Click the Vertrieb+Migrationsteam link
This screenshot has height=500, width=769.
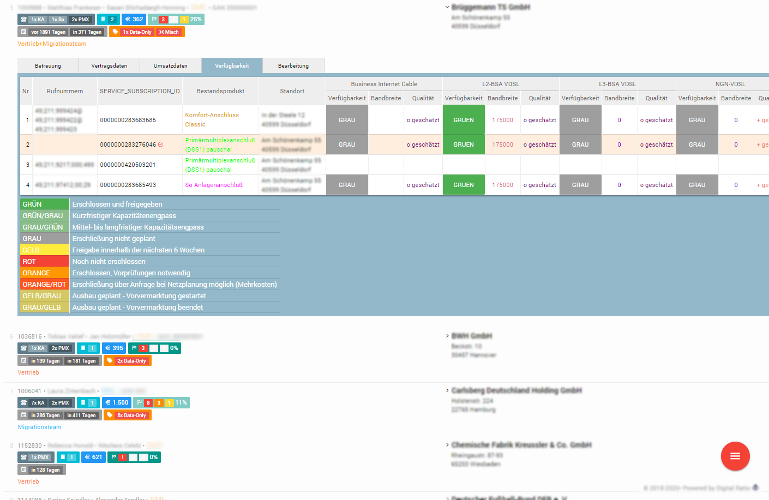(x=52, y=44)
